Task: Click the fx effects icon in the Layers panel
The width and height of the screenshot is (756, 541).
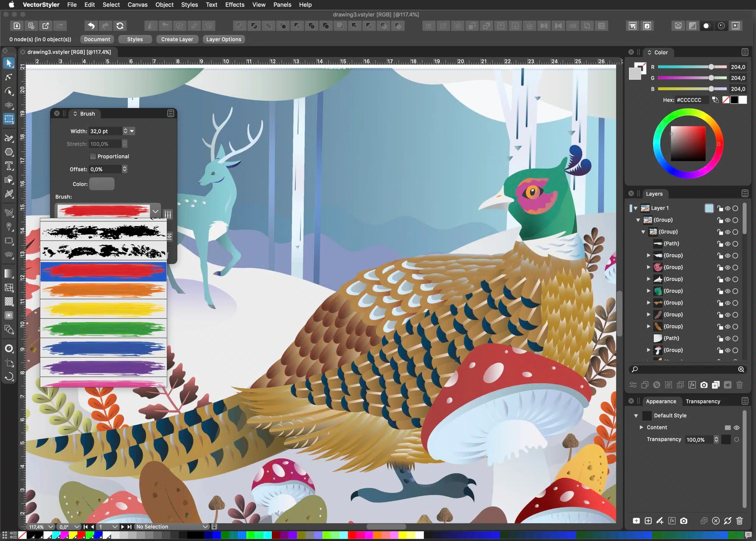Action: point(693,385)
